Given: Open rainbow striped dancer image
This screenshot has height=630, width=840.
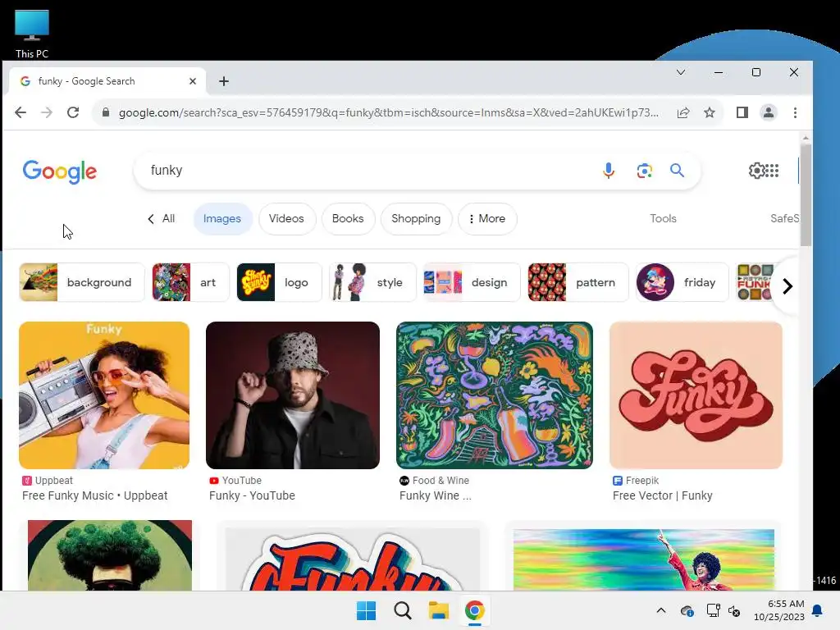Looking at the screenshot, I should coord(643,559).
